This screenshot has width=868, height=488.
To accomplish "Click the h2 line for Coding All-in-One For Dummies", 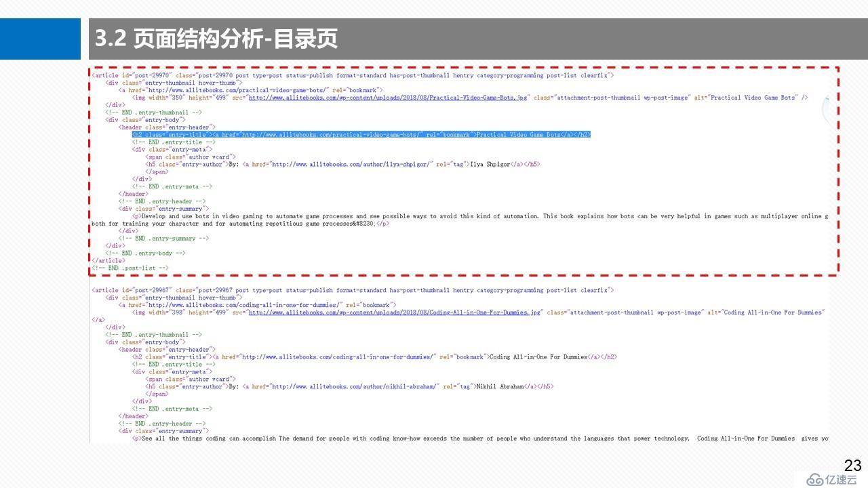I will tap(374, 357).
